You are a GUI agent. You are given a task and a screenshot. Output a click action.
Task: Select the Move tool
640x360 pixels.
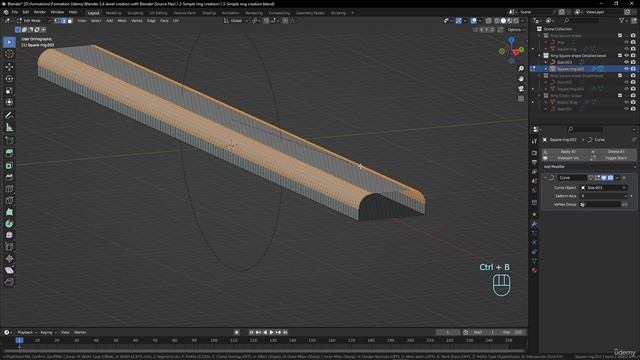(x=9, y=67)
